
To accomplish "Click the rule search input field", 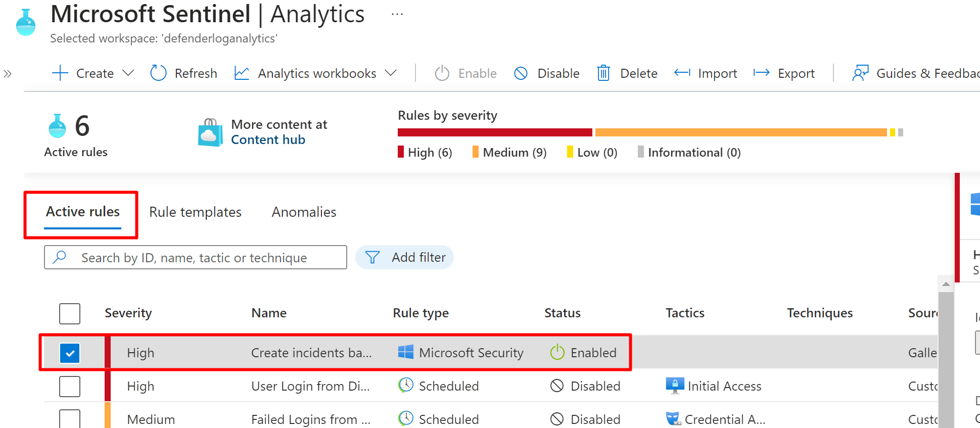I will (202, 258).
